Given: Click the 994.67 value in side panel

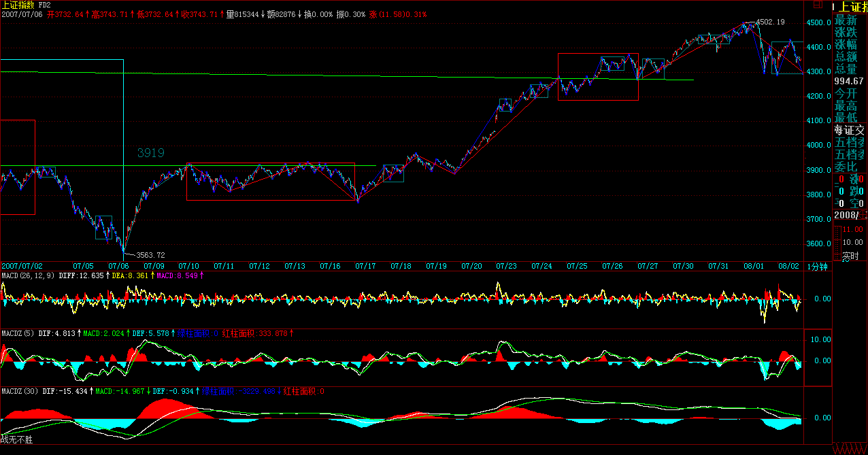Looking at the screenshot, I should [x=850, y=81].
